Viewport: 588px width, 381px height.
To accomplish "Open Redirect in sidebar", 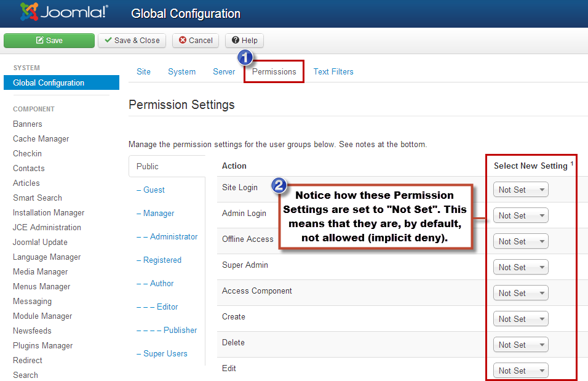I will [x=28, y=360].
